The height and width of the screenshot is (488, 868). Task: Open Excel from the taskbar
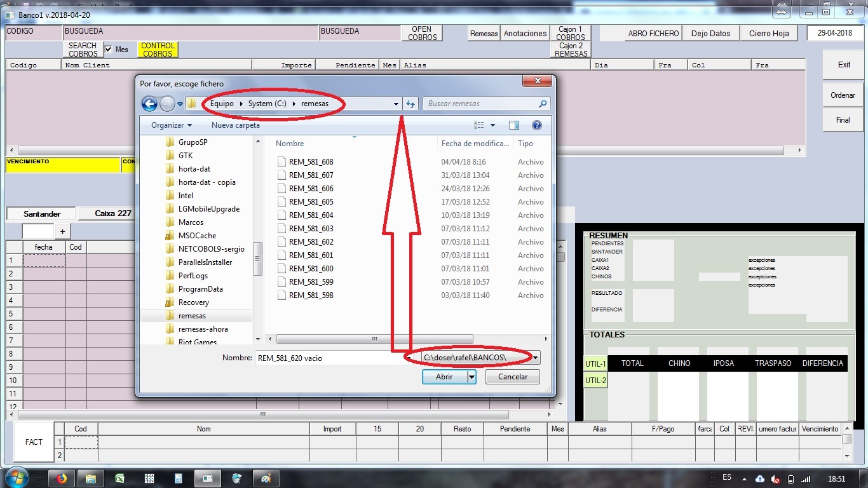click(119, 478)
